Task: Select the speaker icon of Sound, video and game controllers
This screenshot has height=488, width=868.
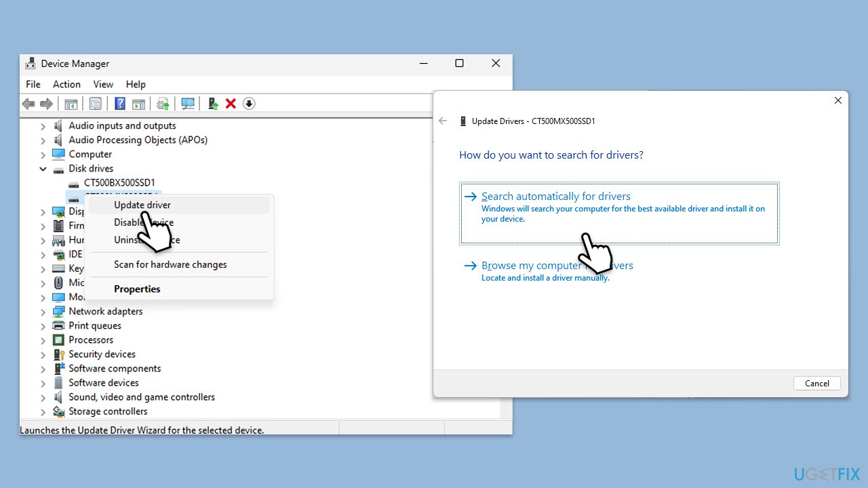Action: pos(58,397)
